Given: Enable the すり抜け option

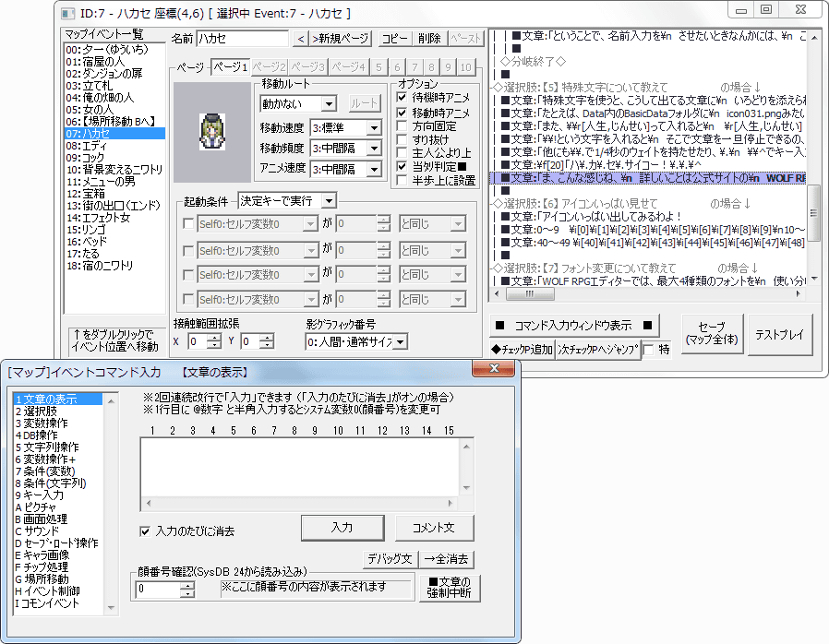Looking at the screenshot, I should click(402, 139).
